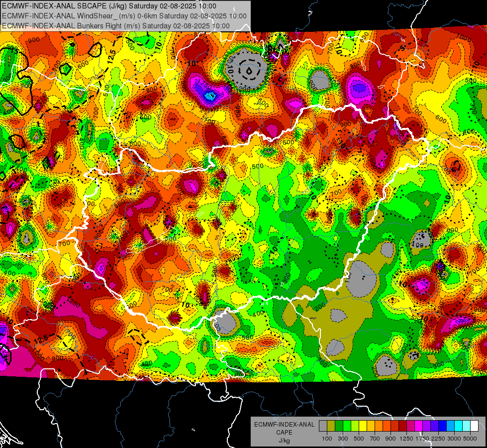Pick the bright magenta legend swatch
The height and width of the screenshot is (448, 487).
[x=419, y=426]
